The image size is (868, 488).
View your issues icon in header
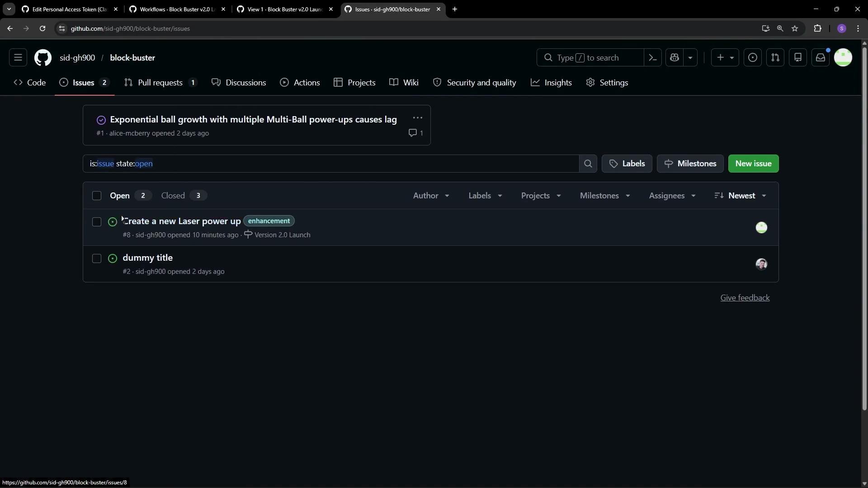[753, 58]
